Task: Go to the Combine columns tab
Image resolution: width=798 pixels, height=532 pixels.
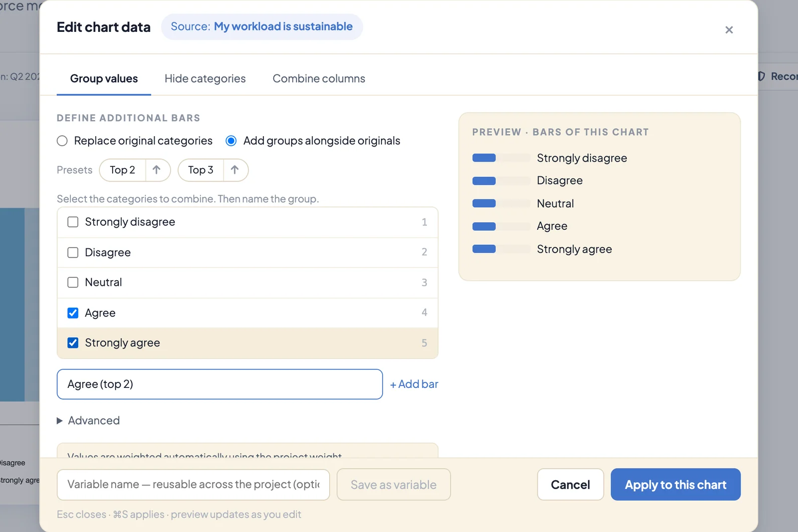Action: pyautogui.click(x=319, y=79)
